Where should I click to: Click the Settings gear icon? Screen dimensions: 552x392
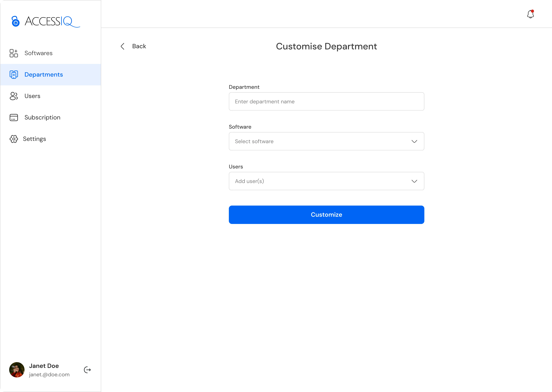pos(14,139)
